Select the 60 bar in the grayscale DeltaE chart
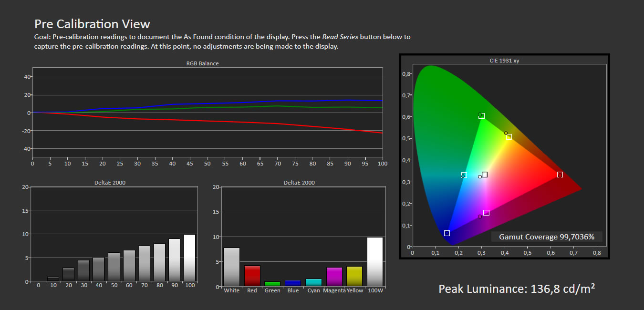 pos(129,266)
